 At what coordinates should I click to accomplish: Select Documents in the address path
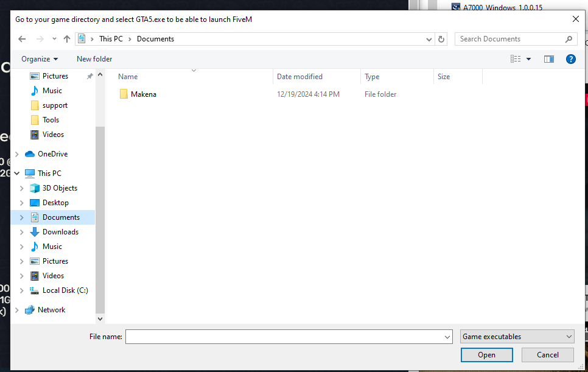(155, 39)
